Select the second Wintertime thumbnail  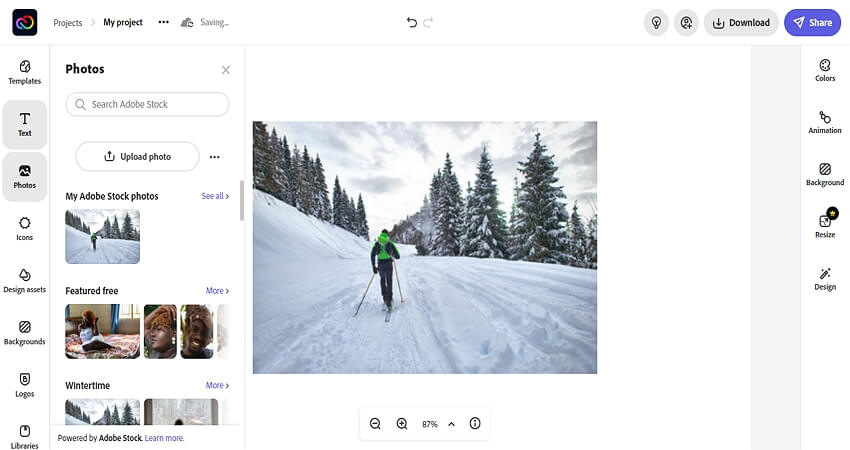[x=181, y=412]
